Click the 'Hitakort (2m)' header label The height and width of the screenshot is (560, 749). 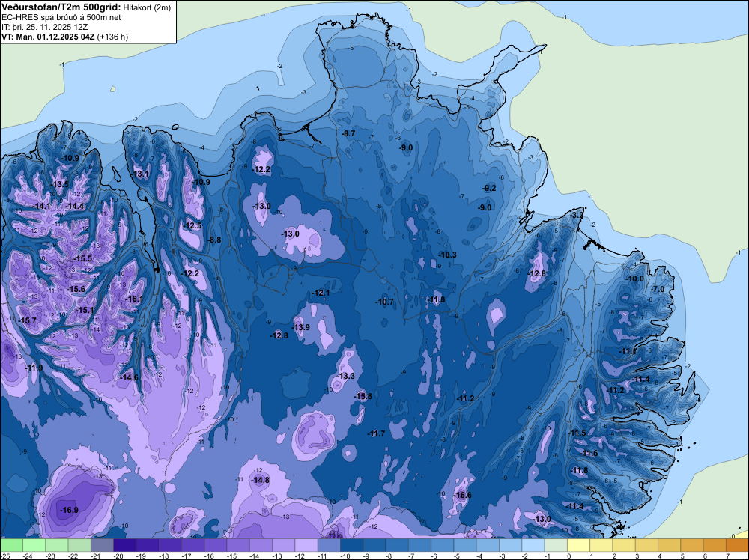[x=147, y=7]
